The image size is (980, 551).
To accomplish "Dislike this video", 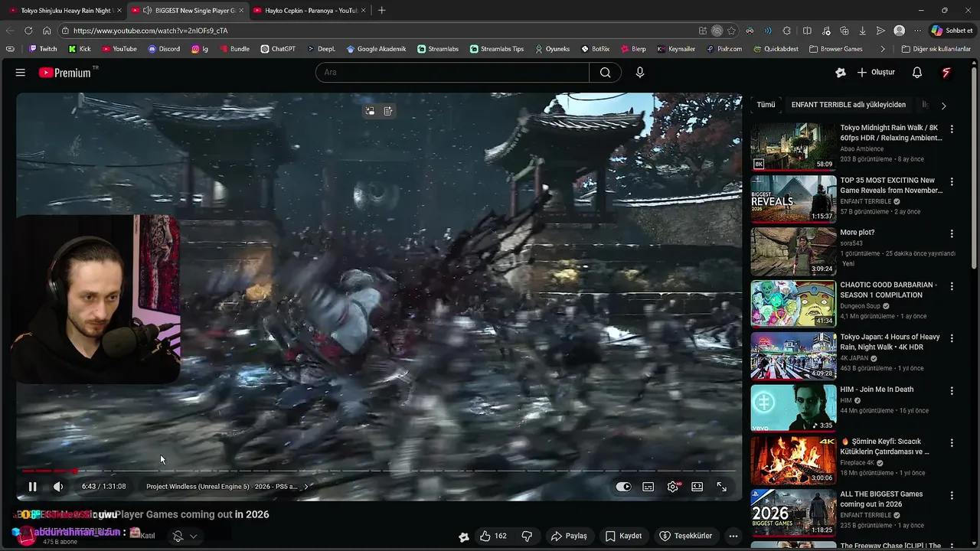I will point(527,536).
